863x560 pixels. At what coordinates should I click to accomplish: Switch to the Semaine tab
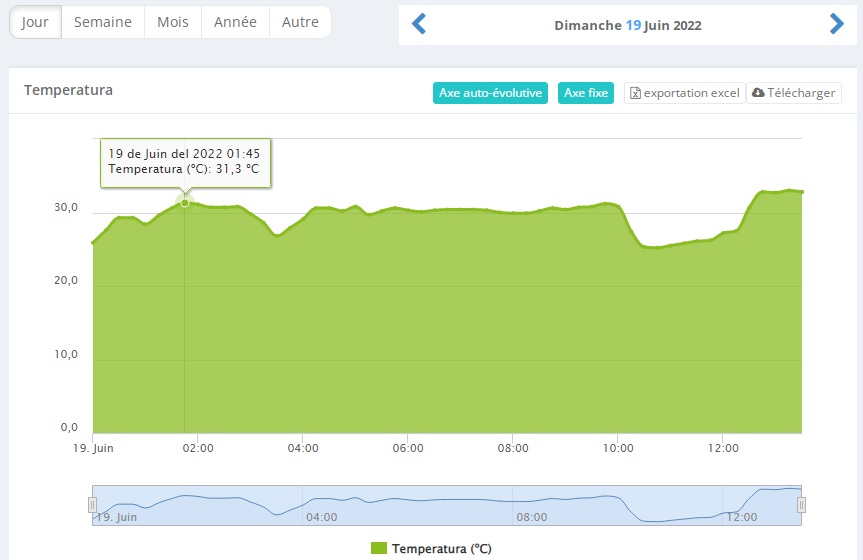[103, 22]
